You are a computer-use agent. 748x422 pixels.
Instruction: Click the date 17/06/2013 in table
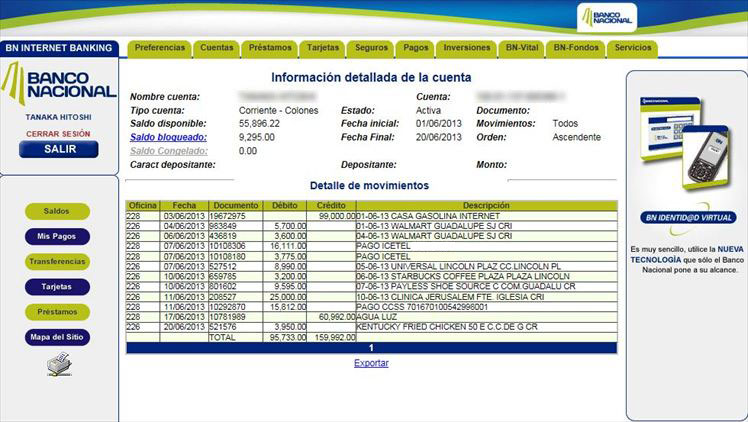coord(184,317)
